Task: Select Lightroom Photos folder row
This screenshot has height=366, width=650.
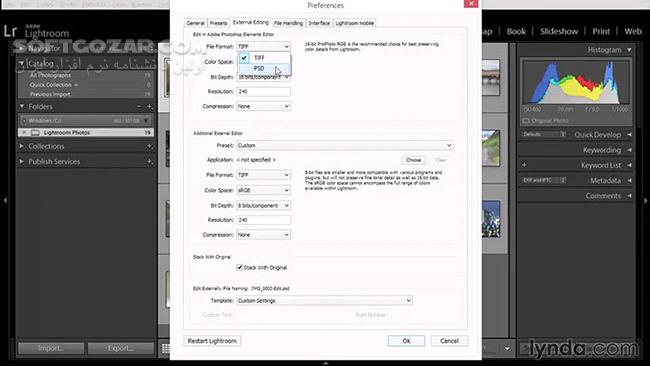Action: coord(86,133)
